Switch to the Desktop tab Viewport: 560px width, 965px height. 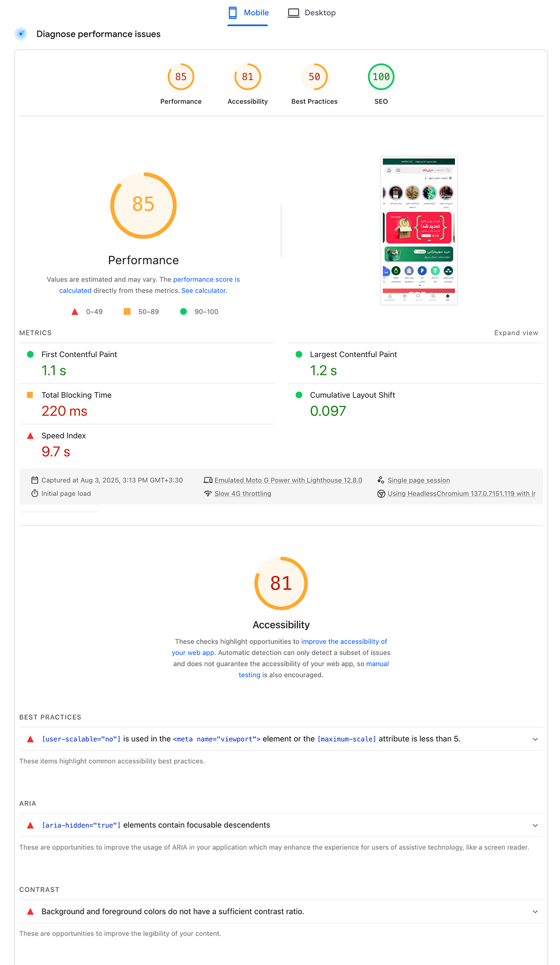(312, 13)
